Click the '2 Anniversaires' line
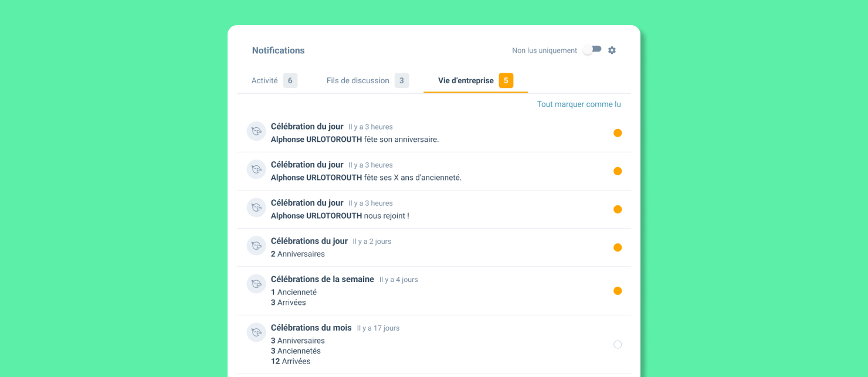Image resolution: width=868 pixels, height=377 pixels. tap(298, 254)
